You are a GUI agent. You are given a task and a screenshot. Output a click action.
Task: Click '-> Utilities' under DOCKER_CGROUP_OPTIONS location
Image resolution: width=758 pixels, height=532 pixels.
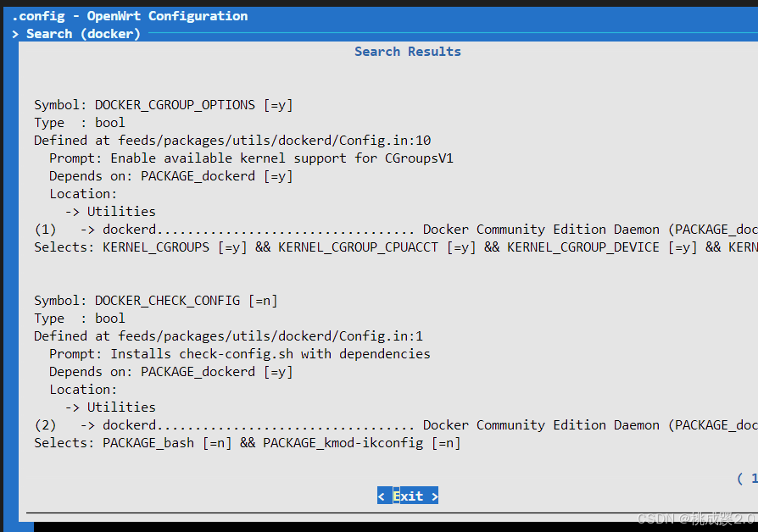(110, 212)
